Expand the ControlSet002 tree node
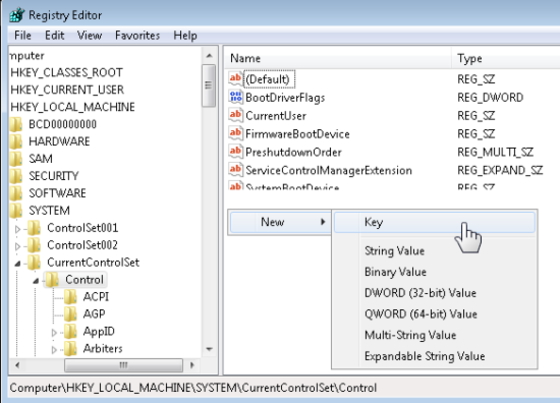The height and width of the screenshot is (403, 560). click(x=18, y=246)
